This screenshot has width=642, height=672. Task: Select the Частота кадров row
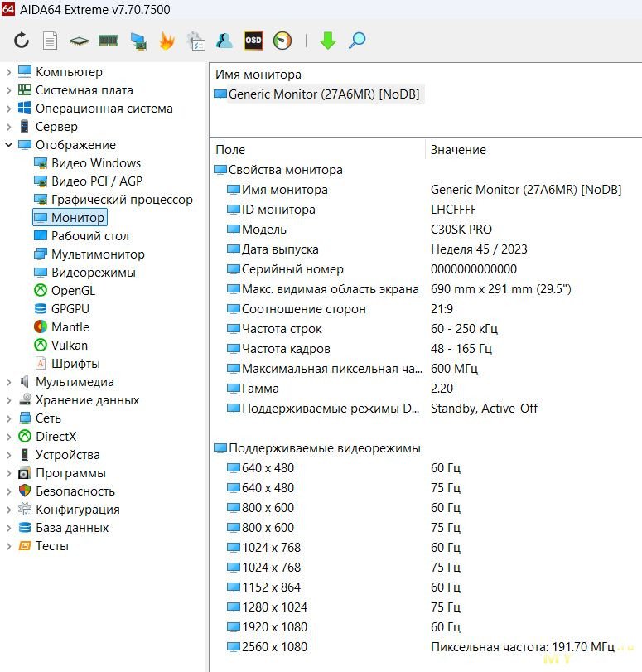426,348
